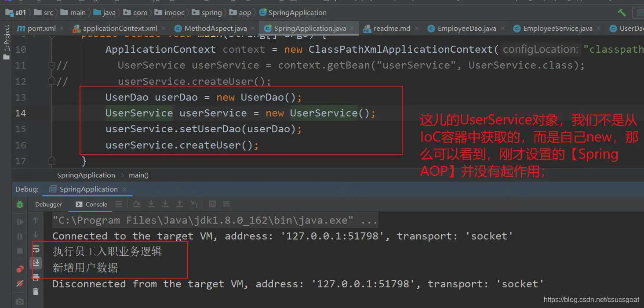This screenshot has width=644, height=308.
Task: Click s01 in the navigation breadcrumb
Action: 16,12
